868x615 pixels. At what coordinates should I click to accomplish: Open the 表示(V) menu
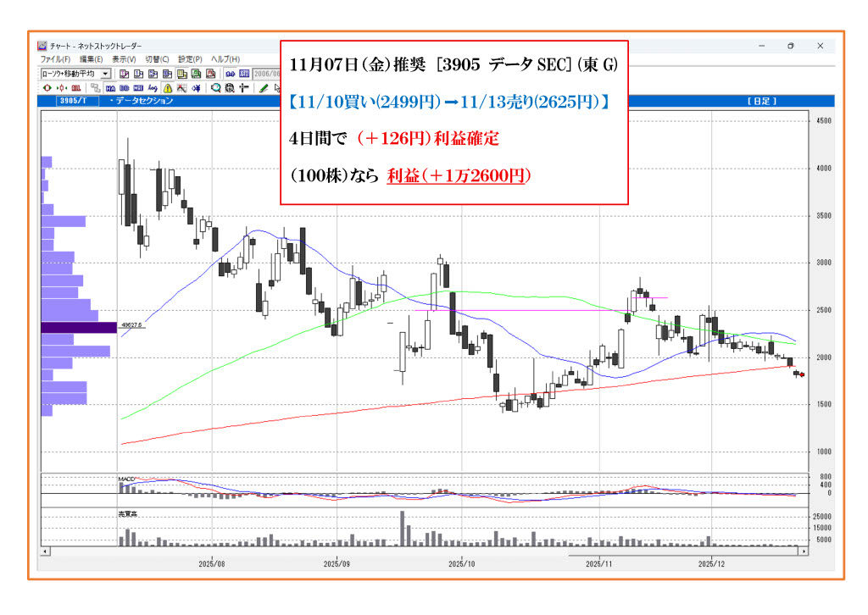pos(124,59)
